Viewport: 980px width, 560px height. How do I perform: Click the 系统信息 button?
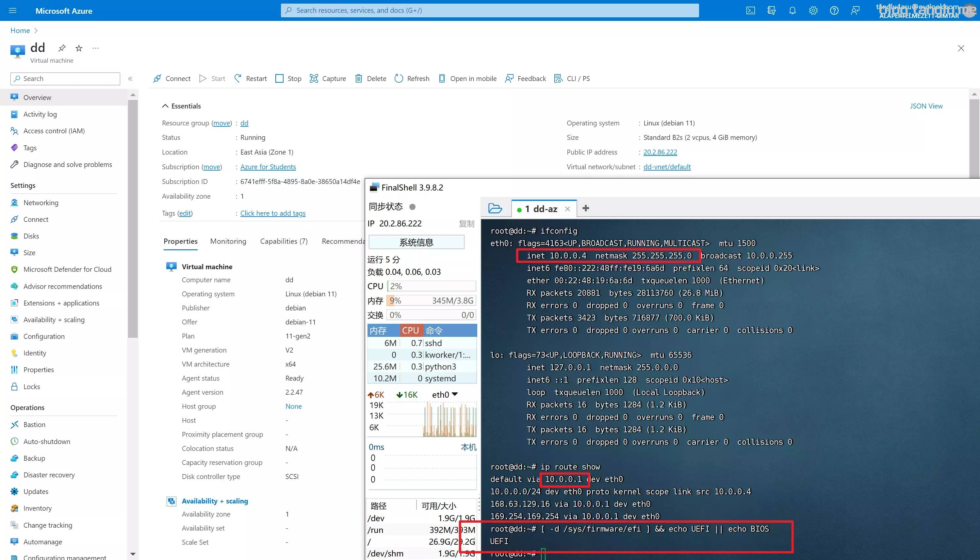coord(416,242)
